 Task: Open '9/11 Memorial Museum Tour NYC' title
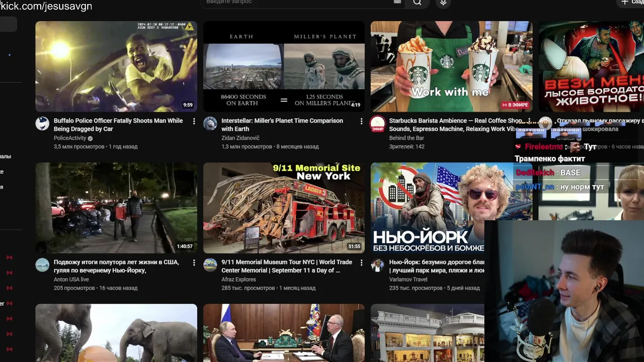(x=287, y=266)
